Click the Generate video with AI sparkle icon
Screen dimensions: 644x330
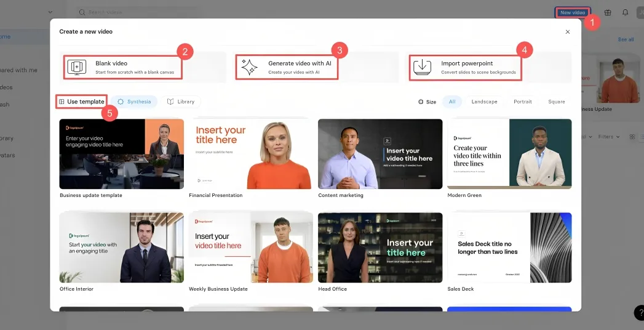249,67
